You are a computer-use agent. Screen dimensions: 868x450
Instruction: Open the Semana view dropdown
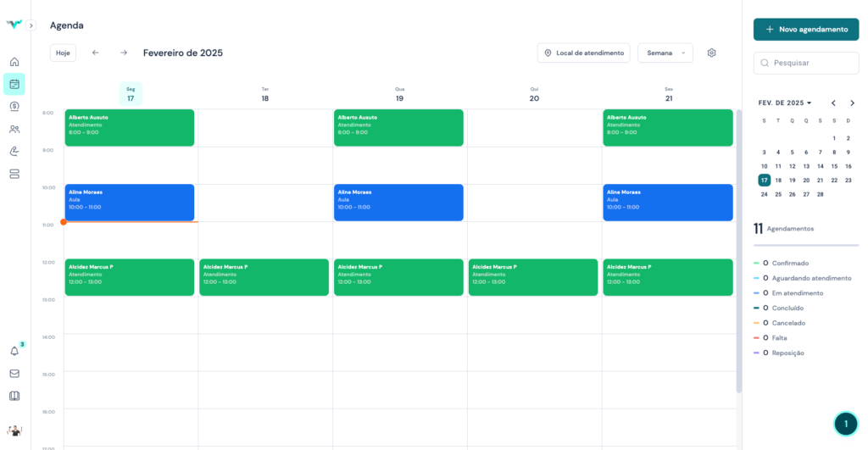pos(665,53)
